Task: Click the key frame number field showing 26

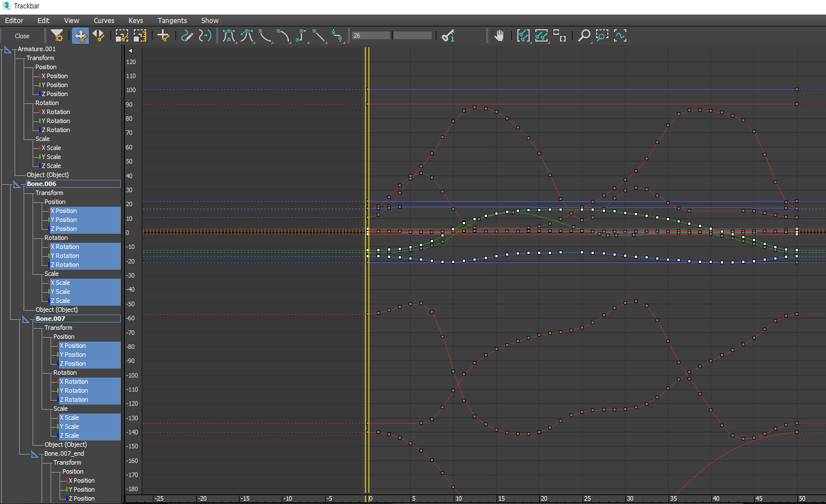Action: point(371,36)
